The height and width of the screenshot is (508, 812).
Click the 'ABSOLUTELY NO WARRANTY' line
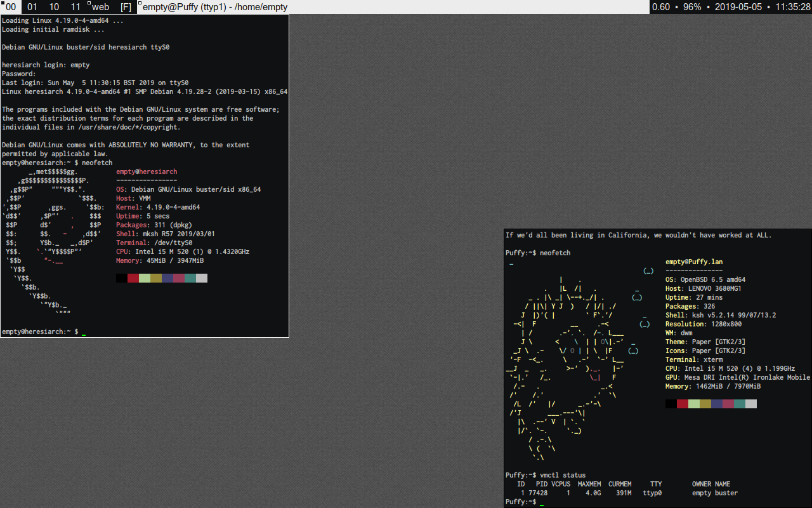click(x=126, y=145)
